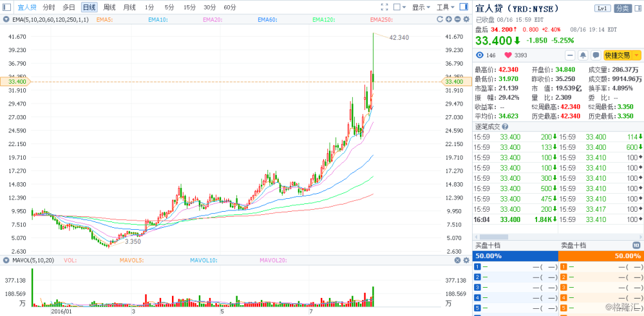
Task: Click the 市盈率 21.139 value
Action: click(509, 88)
